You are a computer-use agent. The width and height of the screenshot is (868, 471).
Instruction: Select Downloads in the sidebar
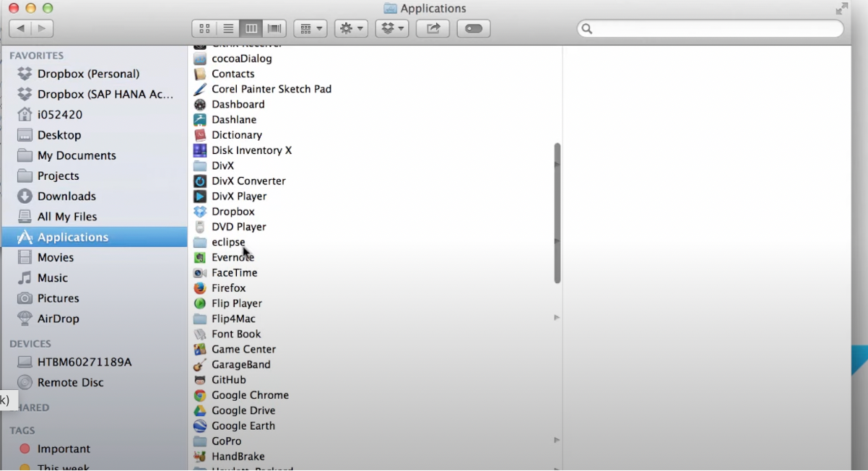coord(66,196)
